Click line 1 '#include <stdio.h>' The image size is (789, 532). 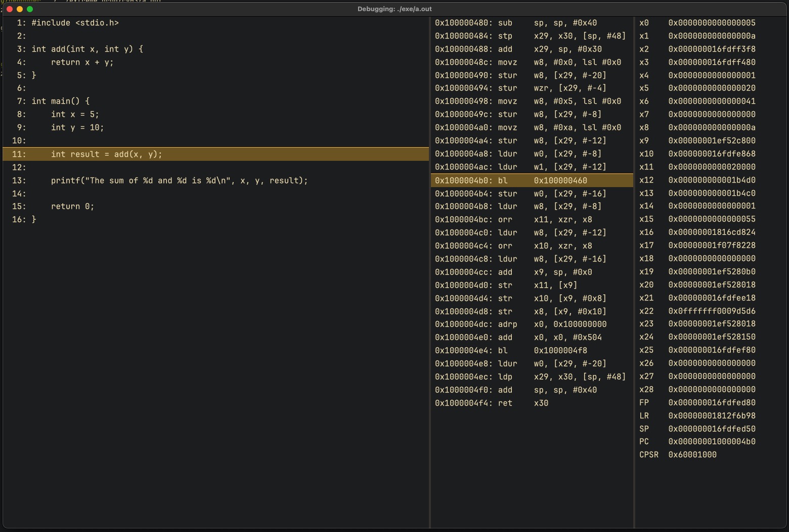coord(75,23)
